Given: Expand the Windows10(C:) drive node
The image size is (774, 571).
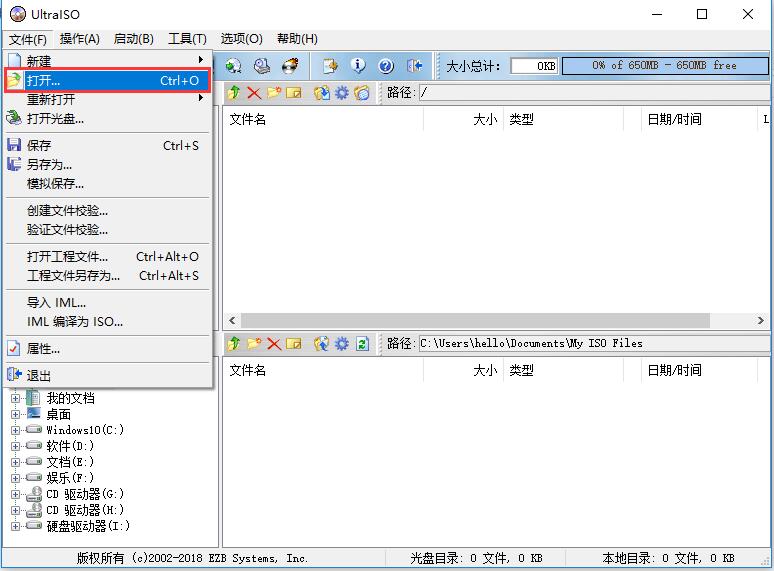Looking at the screenshot, I should pyautogui.click(x=15, y=430).
